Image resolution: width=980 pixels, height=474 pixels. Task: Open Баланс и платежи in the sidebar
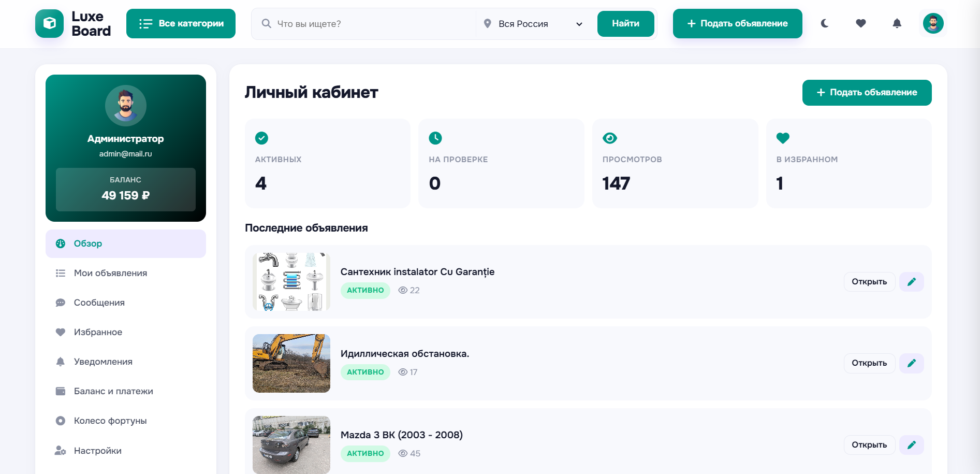126,391
